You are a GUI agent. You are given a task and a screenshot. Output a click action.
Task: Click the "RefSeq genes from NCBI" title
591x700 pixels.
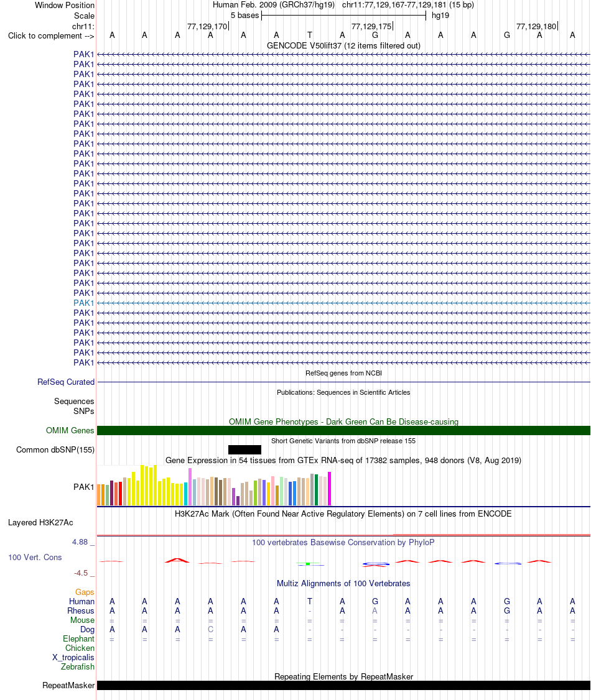coord(343,373)
